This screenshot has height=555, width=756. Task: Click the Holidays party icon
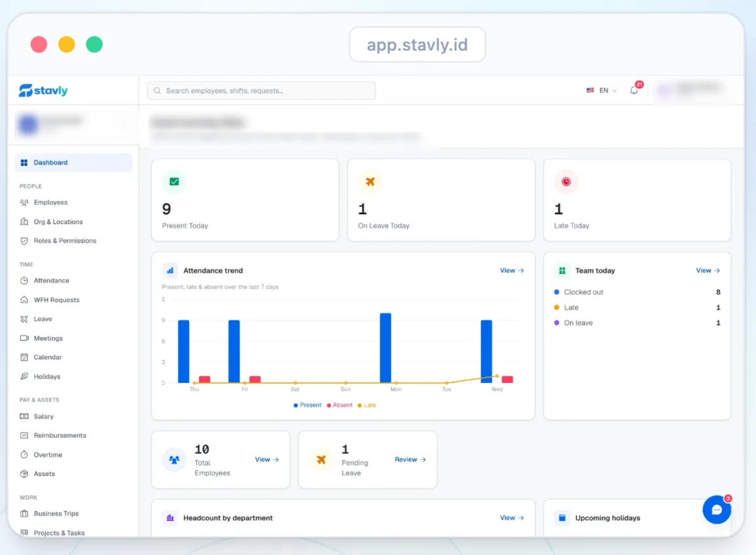click(24, 377)
